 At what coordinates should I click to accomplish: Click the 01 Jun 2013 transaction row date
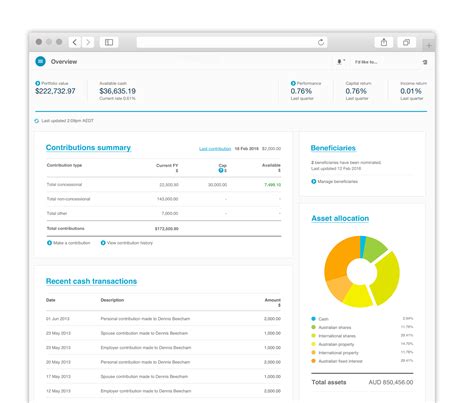(x=58, y=319)
